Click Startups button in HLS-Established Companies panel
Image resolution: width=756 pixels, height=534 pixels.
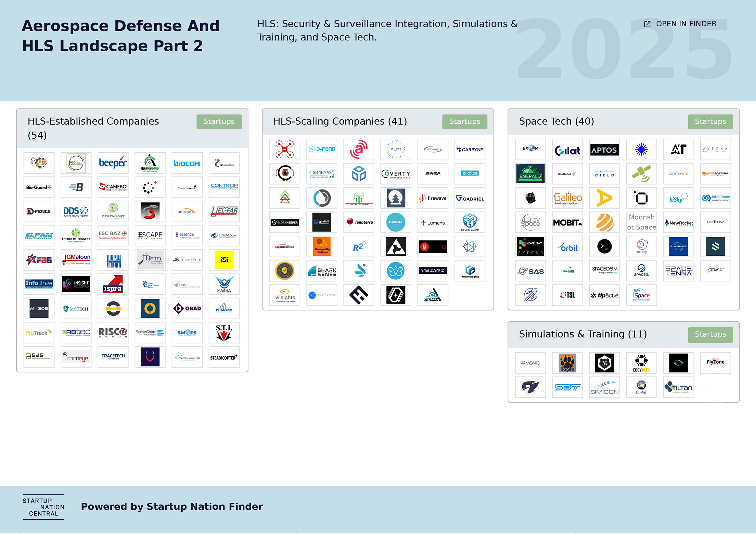click(x=219, y=122)
